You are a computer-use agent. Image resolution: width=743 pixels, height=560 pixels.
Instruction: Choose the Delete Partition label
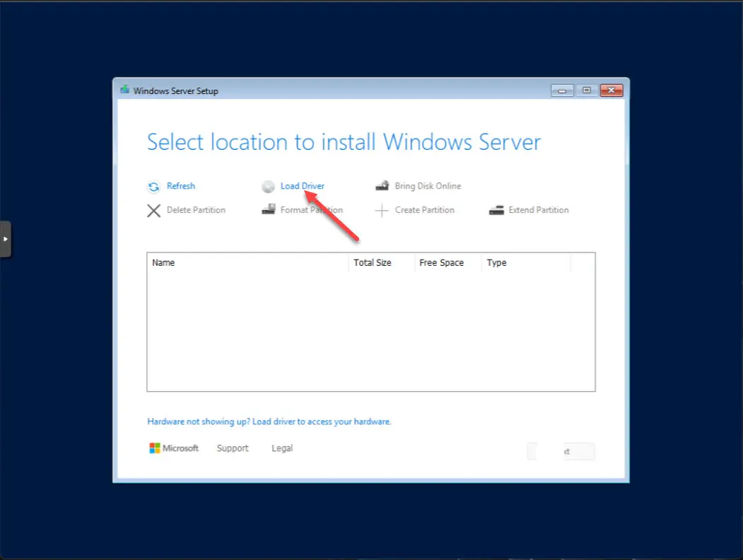coord(196,210)
